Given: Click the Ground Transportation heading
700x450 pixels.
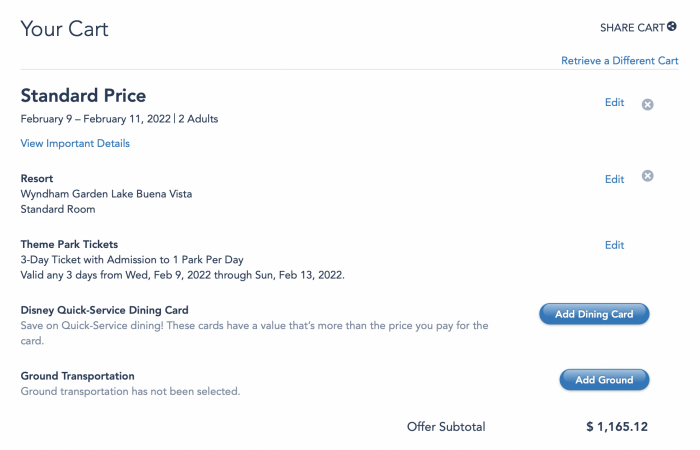Looking at the screenshot, I should pyautogui.click(x=77, y=376).
